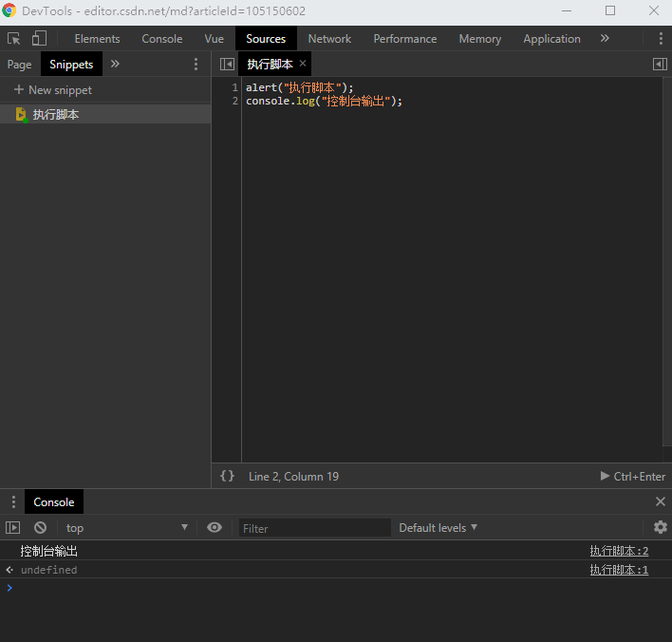Hide the navigator sidebar toggle icon

(227, 65)
